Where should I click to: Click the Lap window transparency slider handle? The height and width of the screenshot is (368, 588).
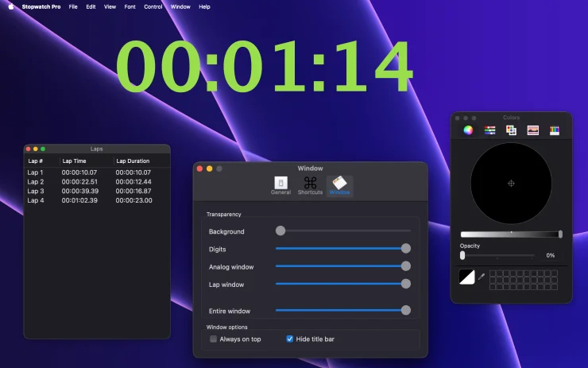406,284
